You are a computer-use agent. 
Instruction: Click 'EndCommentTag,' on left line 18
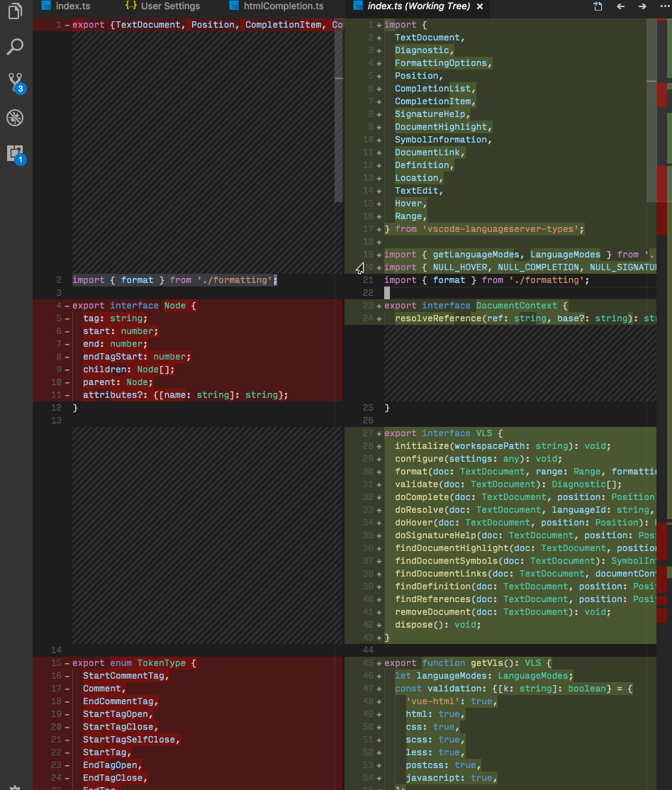pos(121,701)
